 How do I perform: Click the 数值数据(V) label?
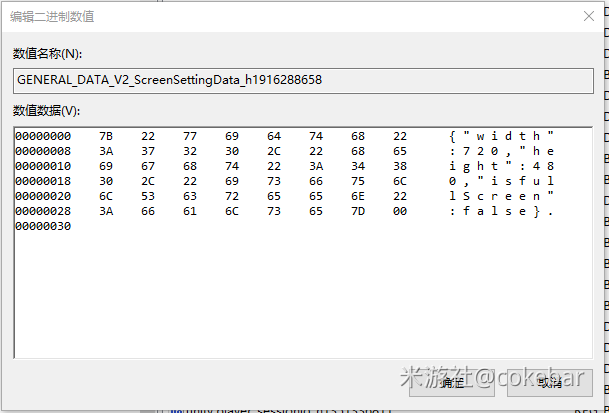(x=46, y=111)
